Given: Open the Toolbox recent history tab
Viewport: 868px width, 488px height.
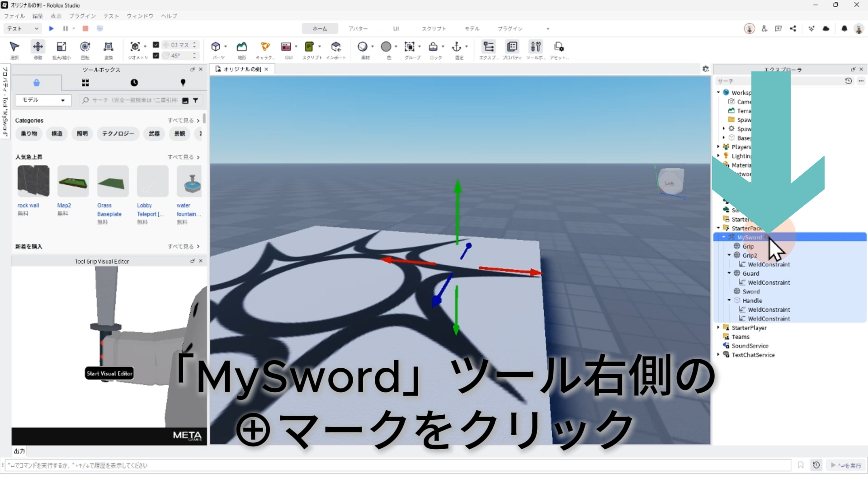Looking at the screenshot, I should pos(134,83).
